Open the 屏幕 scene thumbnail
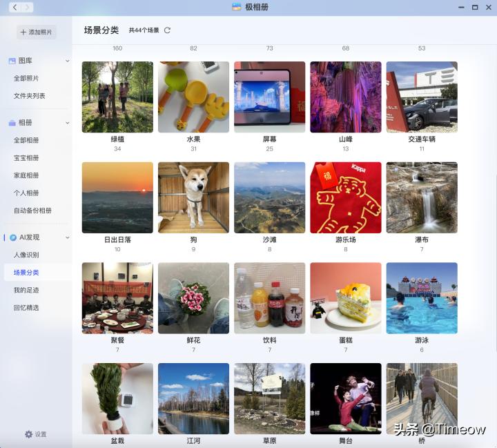 269,97
